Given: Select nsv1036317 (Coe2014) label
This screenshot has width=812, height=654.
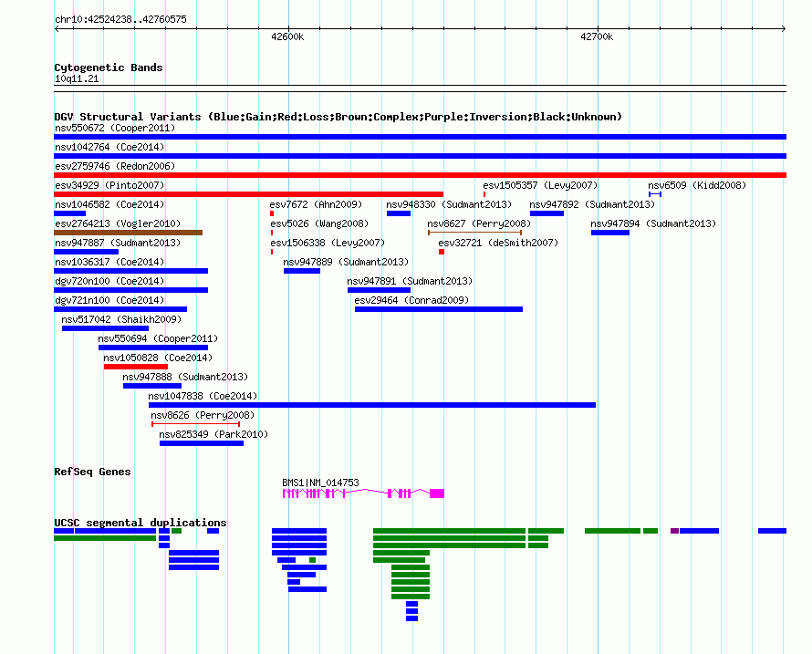Looking at the screenshot, I should pos(109,262).
